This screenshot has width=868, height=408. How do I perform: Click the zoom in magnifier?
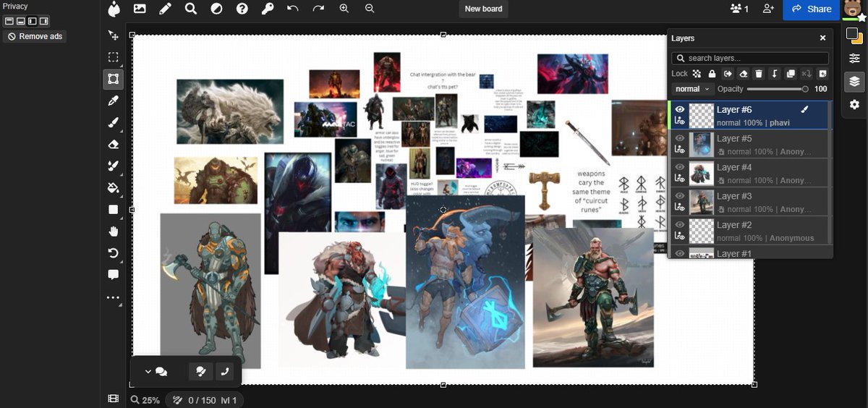point(344,9)
